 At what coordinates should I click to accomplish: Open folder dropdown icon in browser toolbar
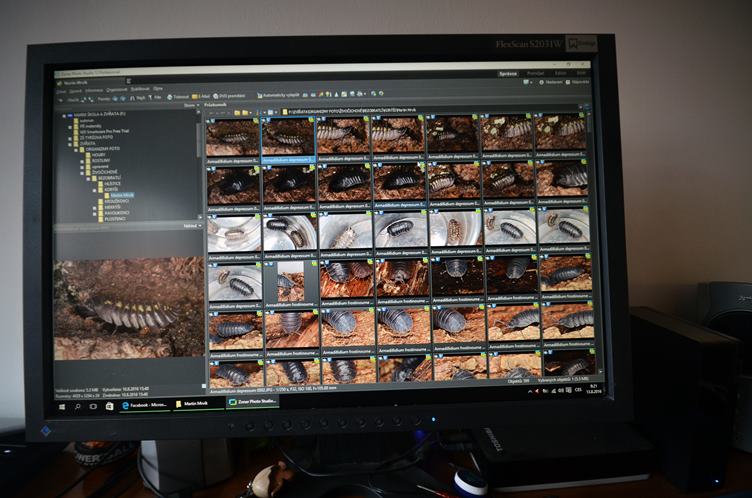247,113
